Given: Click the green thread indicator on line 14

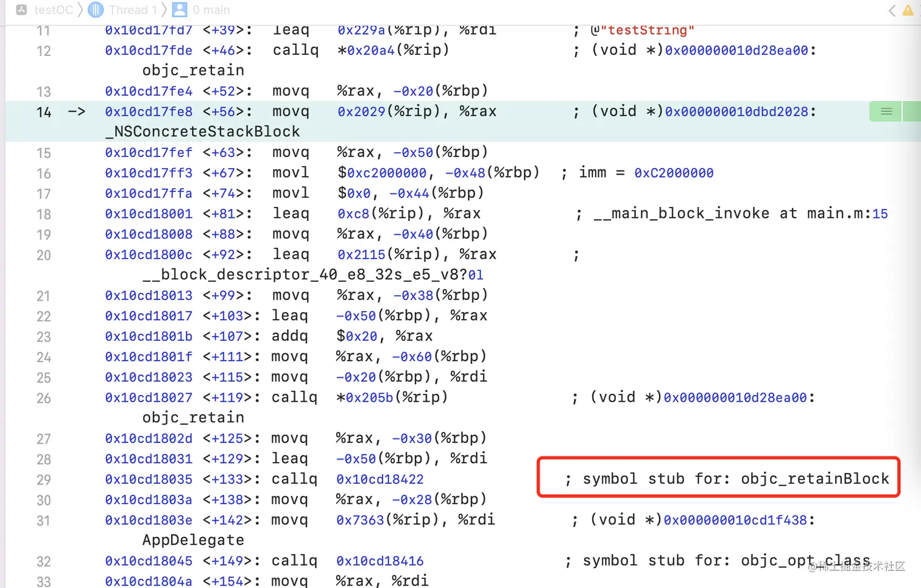Looking at the screenshot, I should click(x=886, y=111).
